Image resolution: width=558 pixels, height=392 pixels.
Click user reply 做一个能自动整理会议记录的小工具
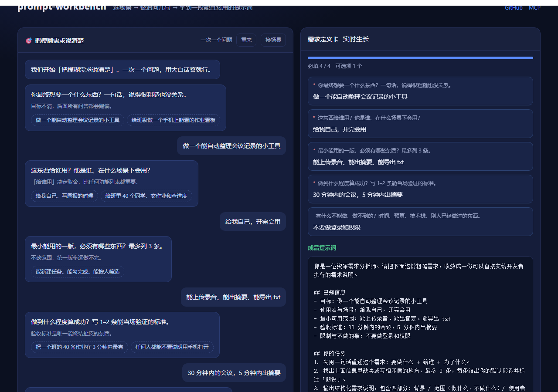231,146
